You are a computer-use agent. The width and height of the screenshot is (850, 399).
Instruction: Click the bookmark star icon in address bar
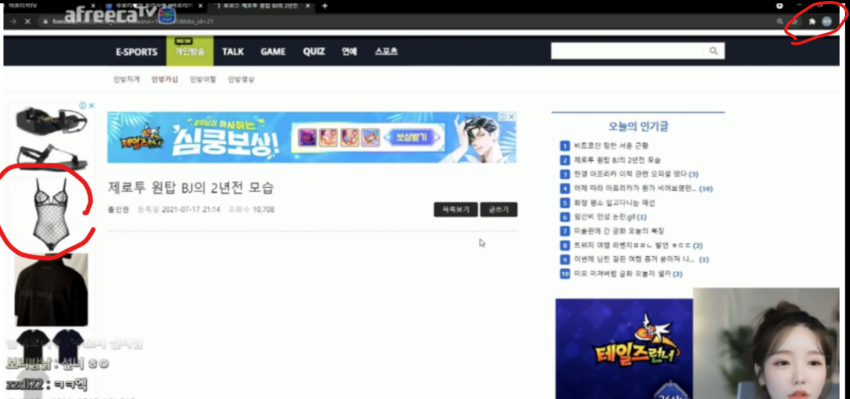point(795,22)
